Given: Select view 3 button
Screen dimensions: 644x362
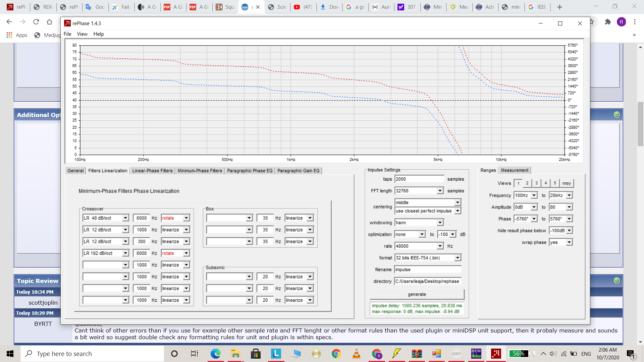Looking at the screenshot, I should pyautogui.click(x=536, y=183).
